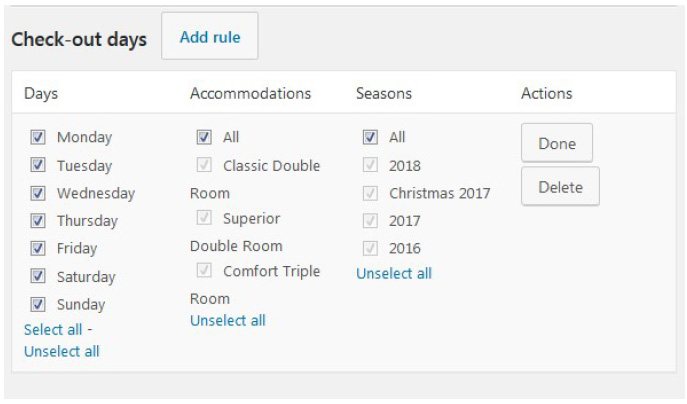The width and height of the screenshot is (687, 404).
Task: Toggle the 2018 season checkbox
Action: [x=370, y=166]
